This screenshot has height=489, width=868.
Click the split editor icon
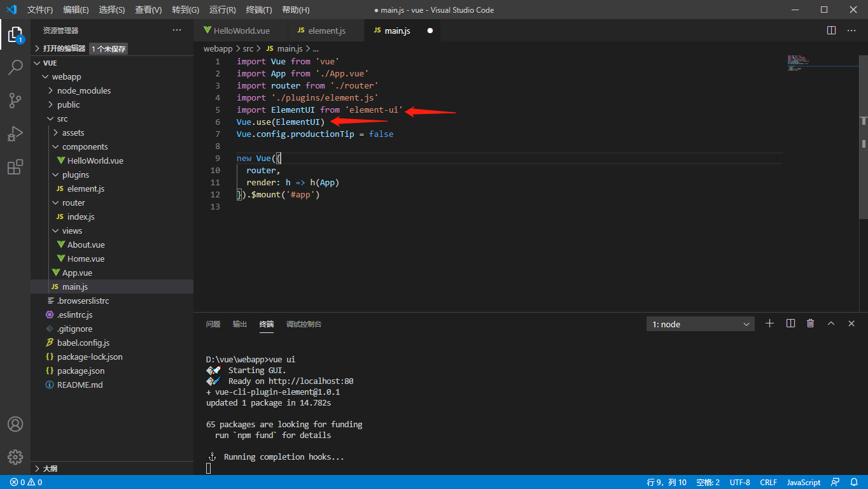pyautogui.click(x=831, y=30)
